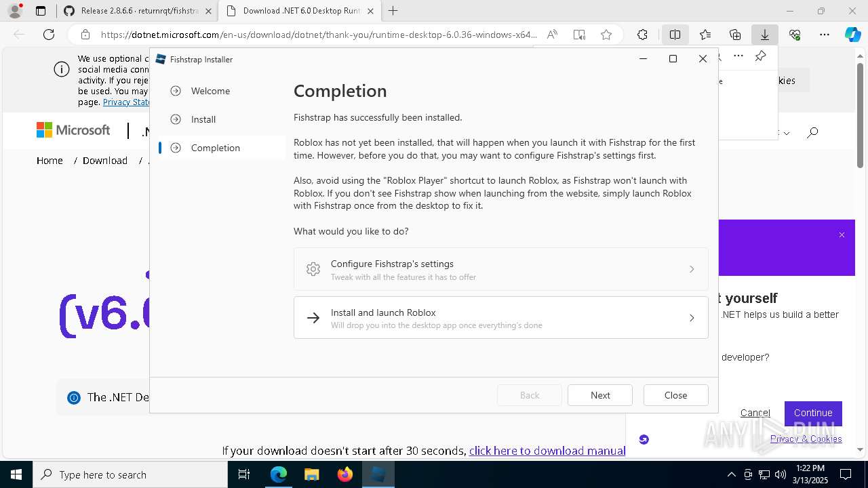
Task: Click Continue in the survey dialog
Action: [x=813, y=413]
